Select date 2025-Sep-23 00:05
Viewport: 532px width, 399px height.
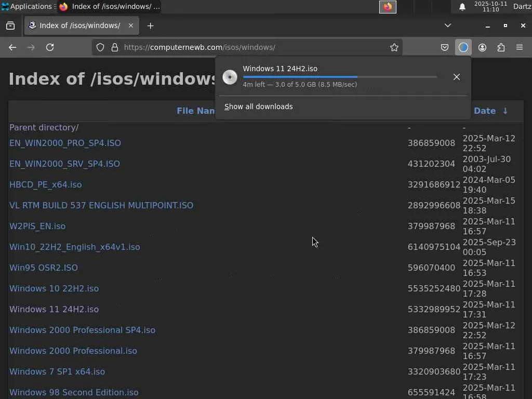click(x=489, y=247)
